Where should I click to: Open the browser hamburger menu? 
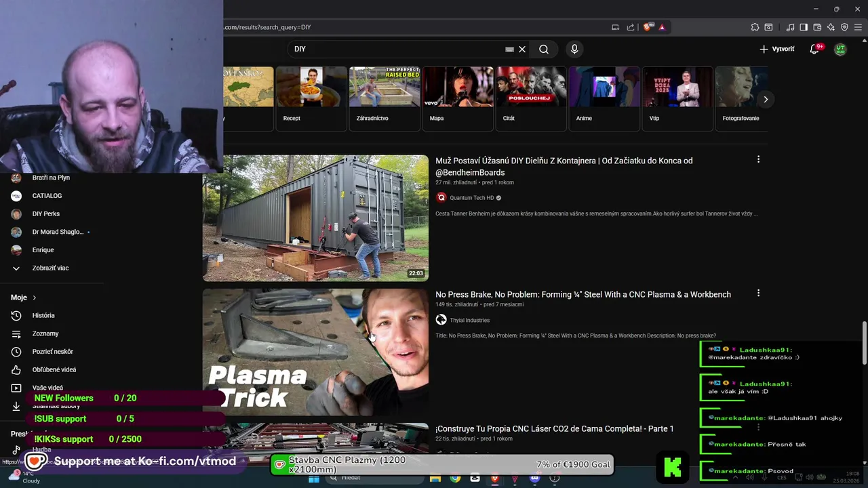click(859, 27)
